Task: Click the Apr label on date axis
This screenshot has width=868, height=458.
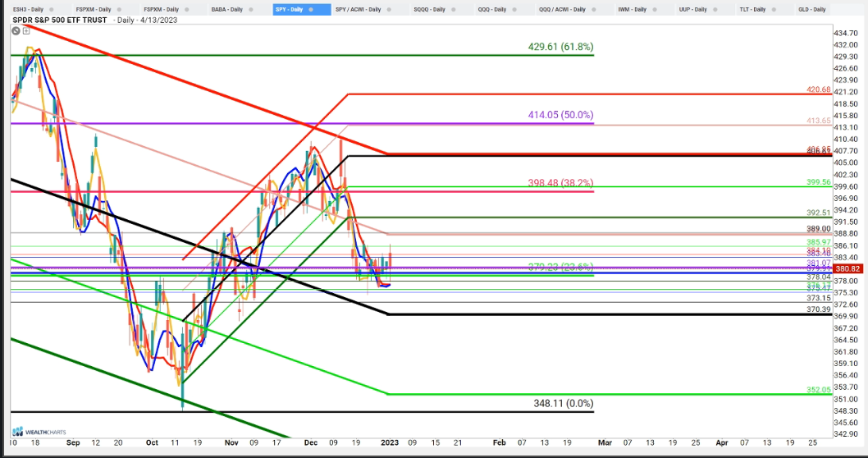Action: (722, 442)
